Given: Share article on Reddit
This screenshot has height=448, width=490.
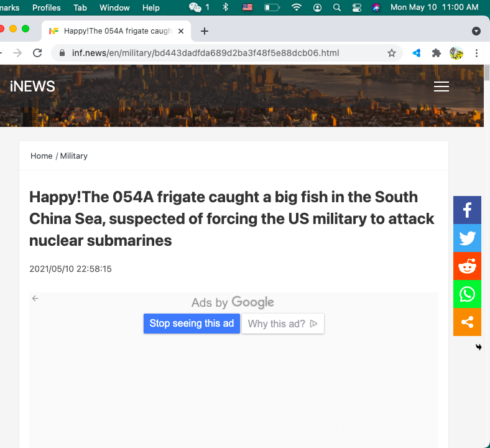Looking at the screenshot, I should point(467,266).
